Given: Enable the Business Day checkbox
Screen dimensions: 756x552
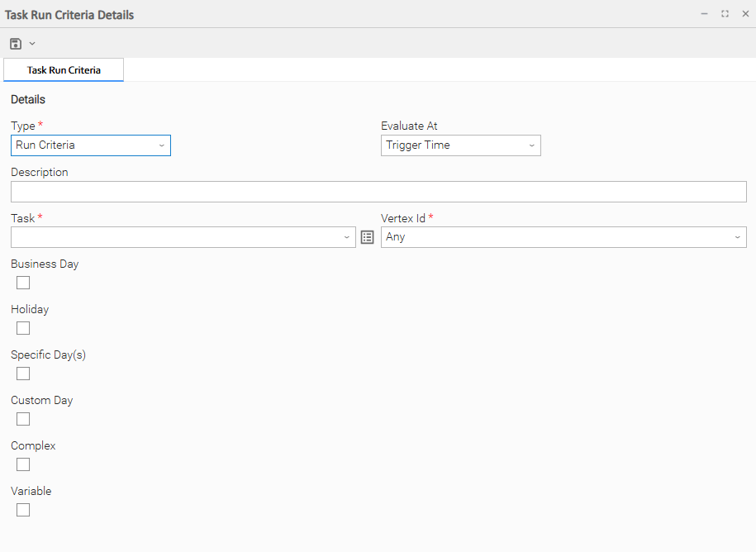Looking at the screenshot, I should [x=23, y=283].
